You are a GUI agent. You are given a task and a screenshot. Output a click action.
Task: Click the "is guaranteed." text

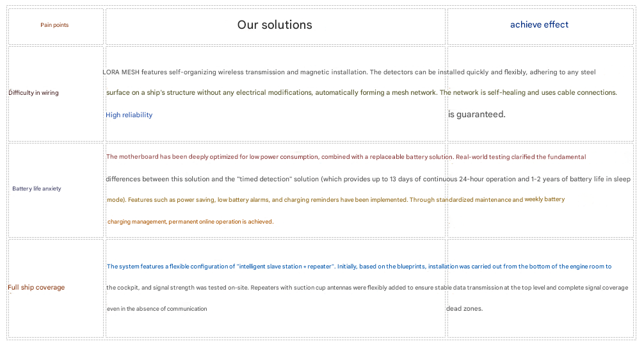[x=476, y=115]
